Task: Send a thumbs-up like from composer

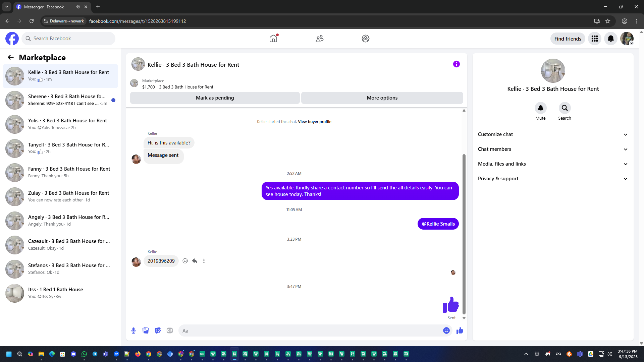Action: 460,330
